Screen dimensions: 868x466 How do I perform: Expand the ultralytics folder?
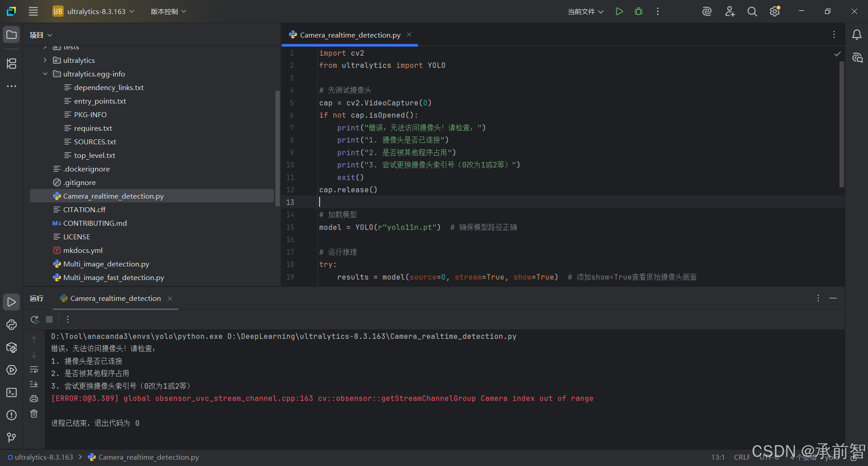[45, 60]
